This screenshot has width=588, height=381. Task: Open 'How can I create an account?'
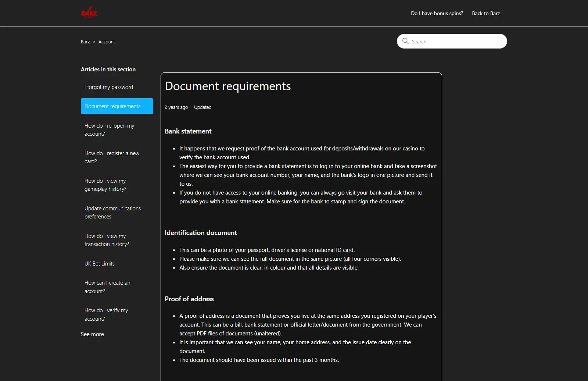point(117,287)
